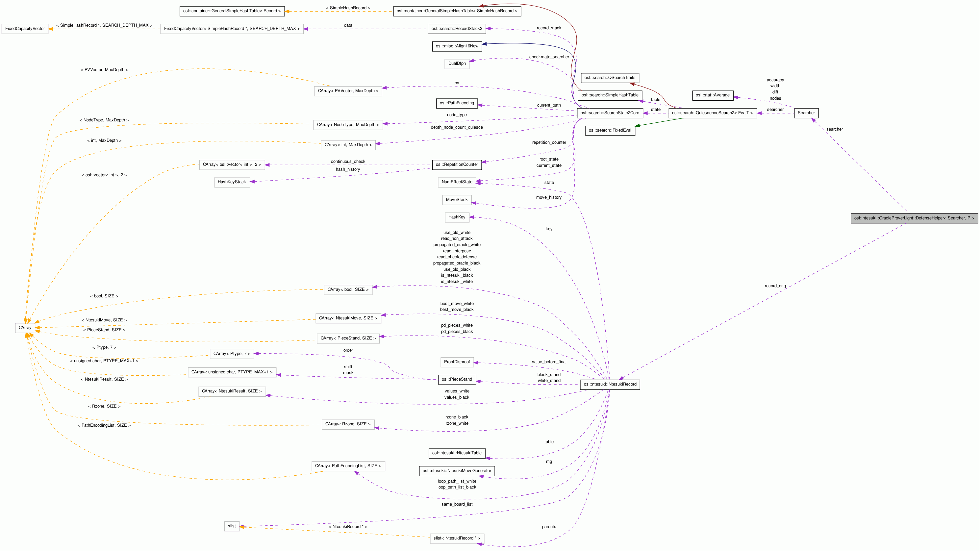Open the osl::search::FixedEval node
980x551 pixels.
coord(610,131)
